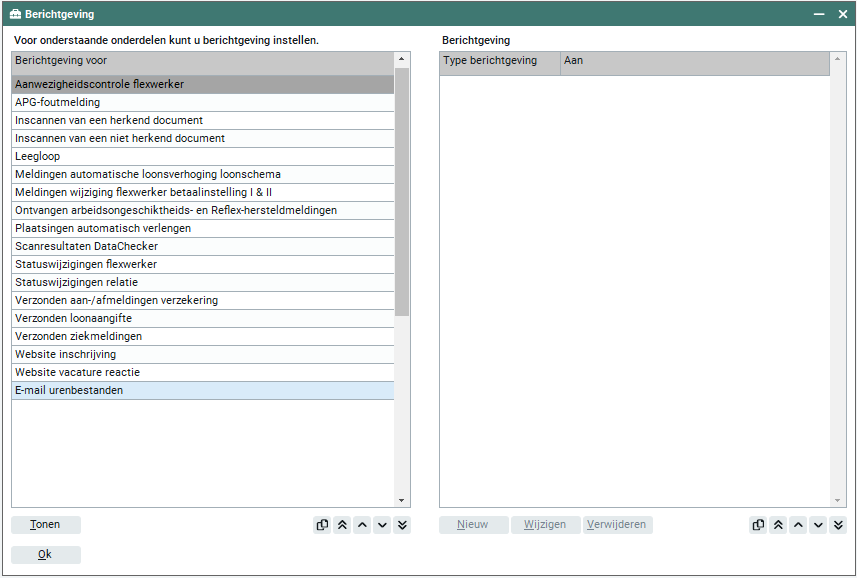
Task: Jump to last row in Berichtgeving panel
Action: click(x=837, y=525)
